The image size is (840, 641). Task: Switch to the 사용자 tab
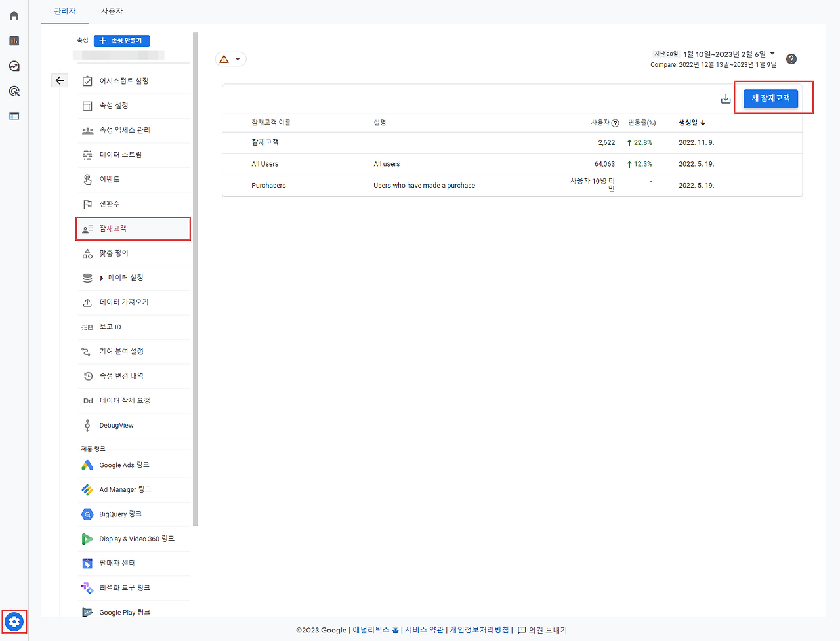click(x=112, y=11)
